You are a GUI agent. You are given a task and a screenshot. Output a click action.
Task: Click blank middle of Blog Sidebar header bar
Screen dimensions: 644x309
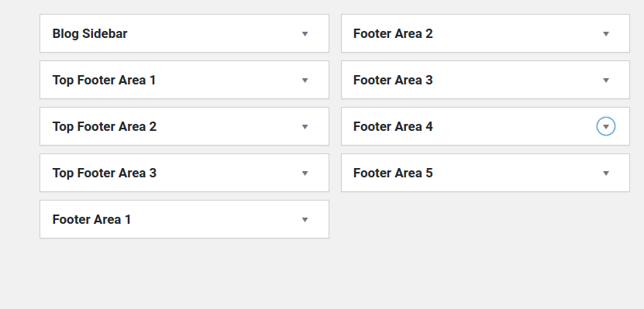tap(214, 33)
